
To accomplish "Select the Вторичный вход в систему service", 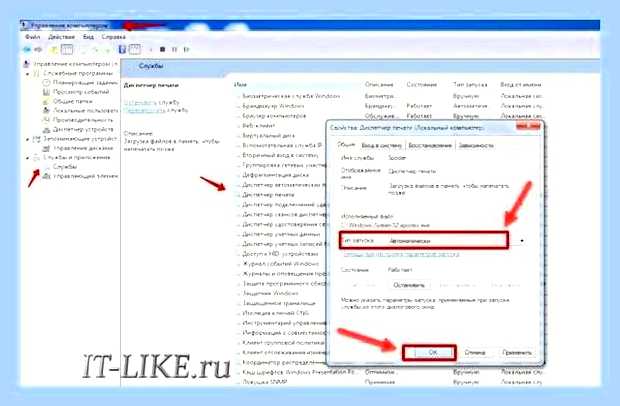I will click(280, 155).
